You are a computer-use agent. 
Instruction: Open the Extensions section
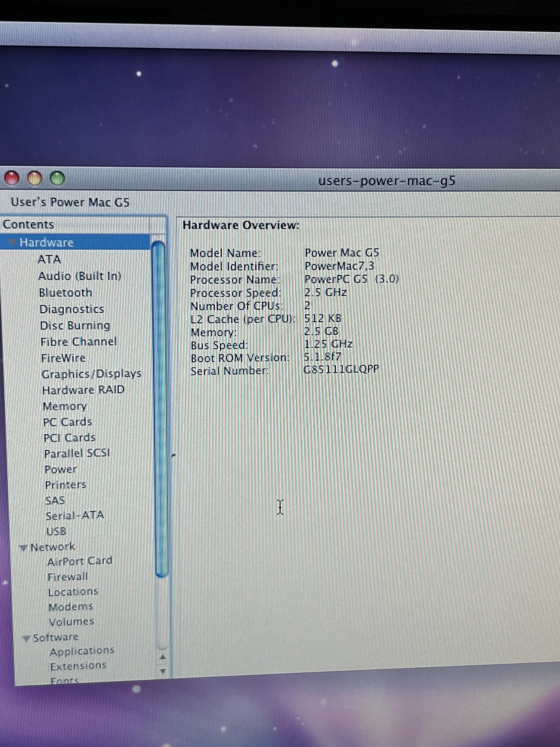(x=79, y=666)
